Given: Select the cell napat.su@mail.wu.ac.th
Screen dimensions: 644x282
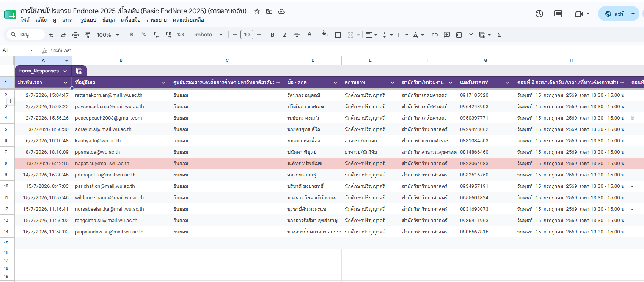Looking at the screenshot, I should [x=121, y=164].
